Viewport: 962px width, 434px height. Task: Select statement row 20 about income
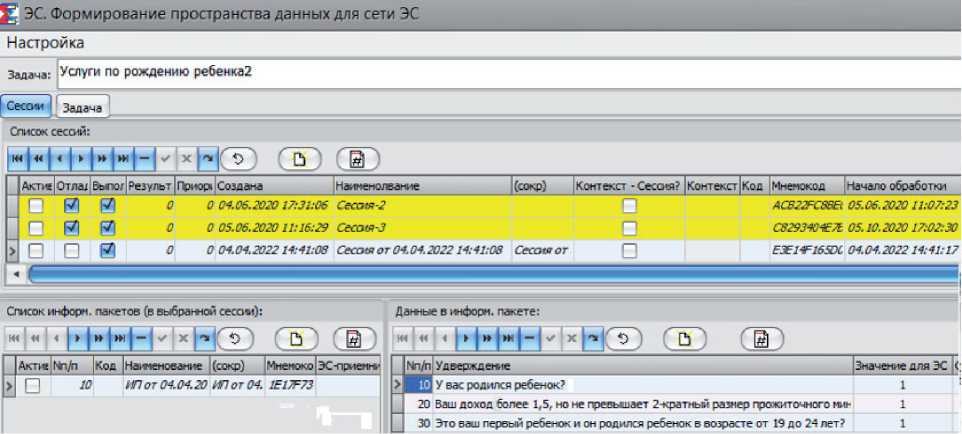(644, 405)
